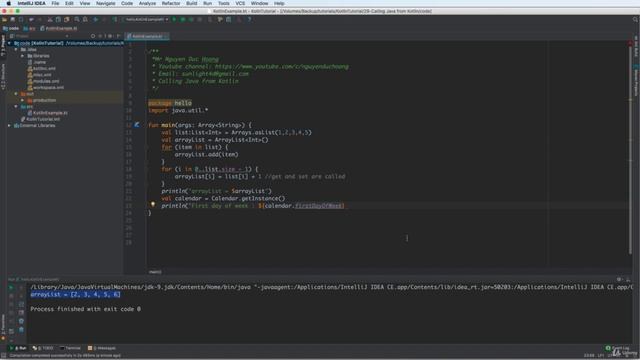
Task: Hide the Project tool window
Action: tap(118, 36)
